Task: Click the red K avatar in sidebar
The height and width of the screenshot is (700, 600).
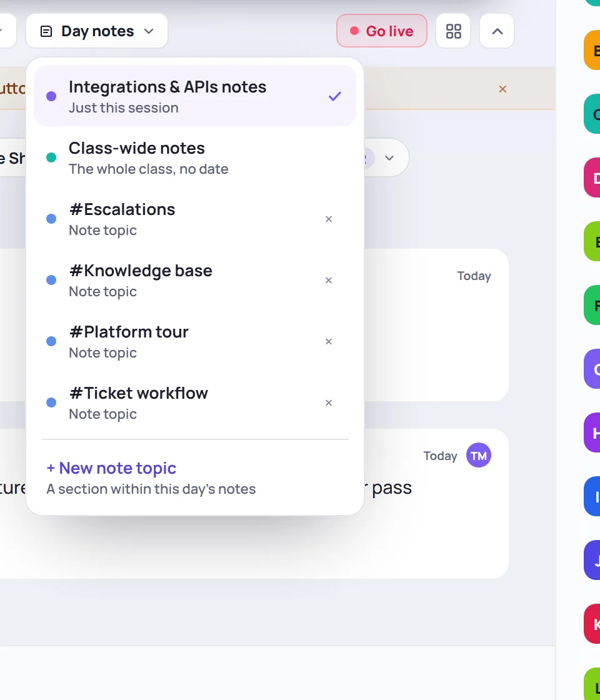Action: [x=593, y=624]
